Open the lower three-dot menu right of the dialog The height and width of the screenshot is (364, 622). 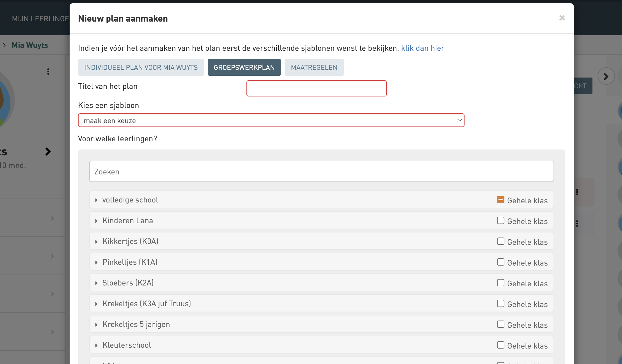(x=577, y=224)
